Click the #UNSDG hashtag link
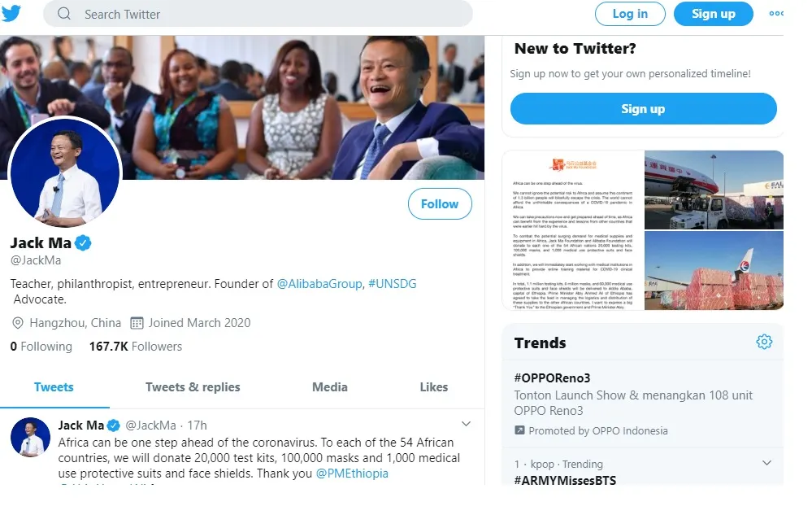The image size is (812, 515). point(393,284)
